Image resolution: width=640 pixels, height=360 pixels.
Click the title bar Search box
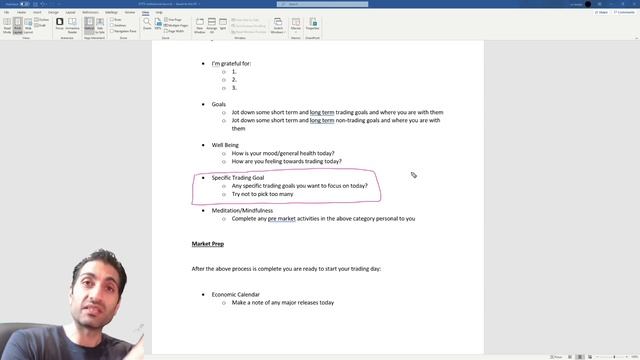pyautogui.click(x=322, y=4)
